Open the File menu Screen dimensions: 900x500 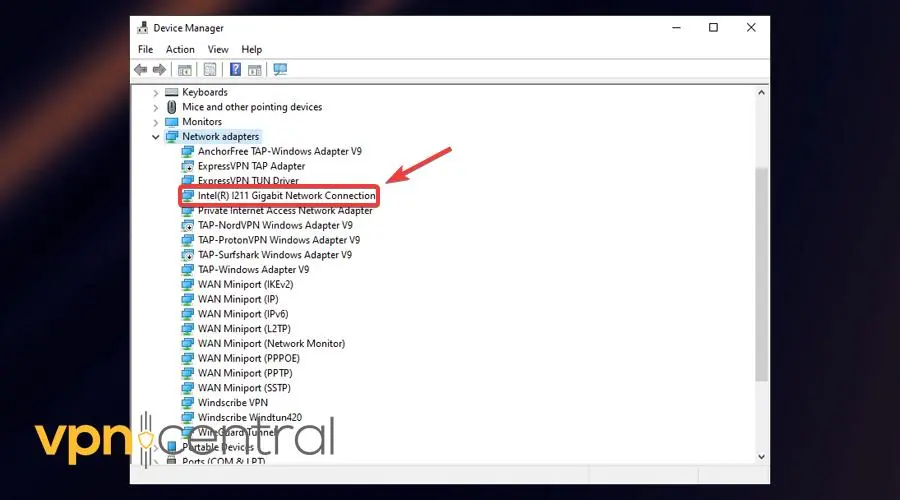click(x=145, y=49)
